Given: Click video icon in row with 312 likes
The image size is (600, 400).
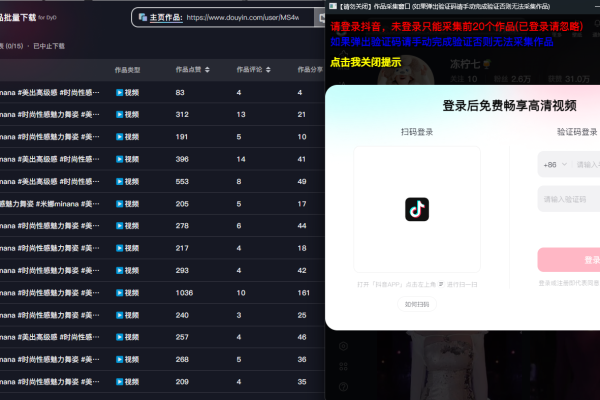Looking at the screenshot, I should click(x=119, y=114).
